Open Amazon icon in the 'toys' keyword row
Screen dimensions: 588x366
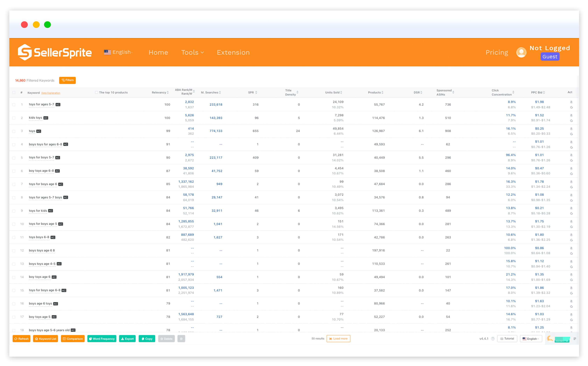tap(571, 128)
